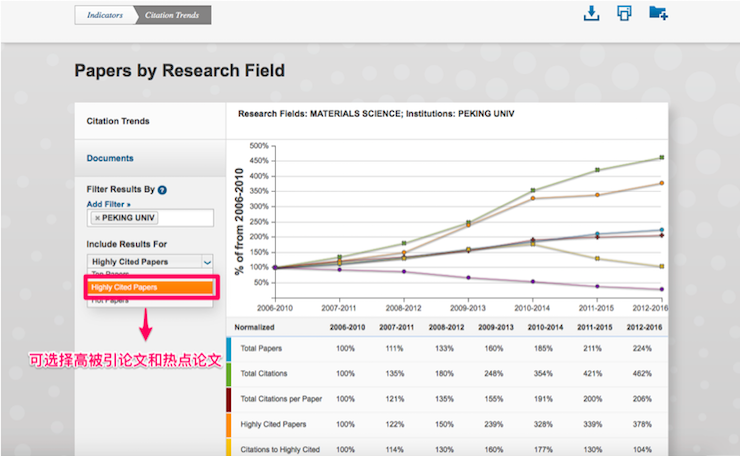Image resolution: width=740 pixels, height=456 pixels.
Task: Select Highly Cited Papers from the list
Action: coord(150,287)
